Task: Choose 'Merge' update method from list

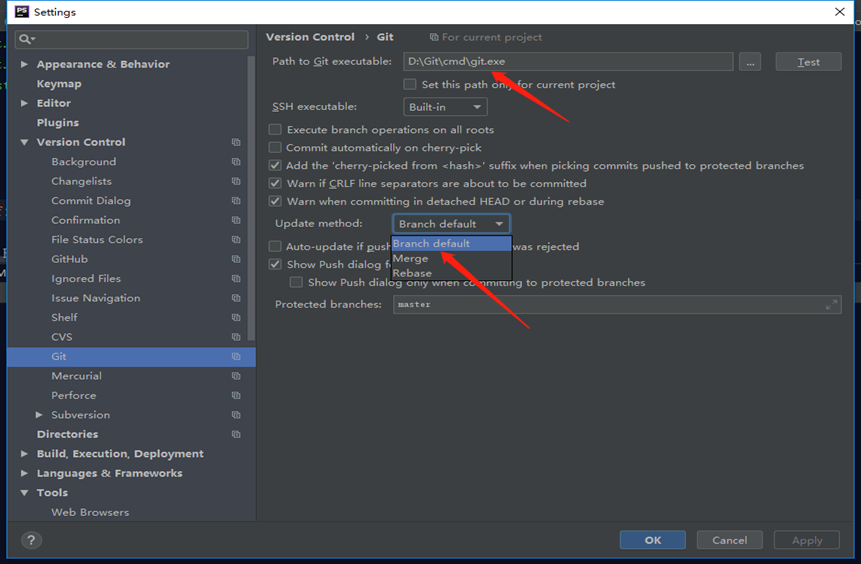Action: tap(451, 258)
